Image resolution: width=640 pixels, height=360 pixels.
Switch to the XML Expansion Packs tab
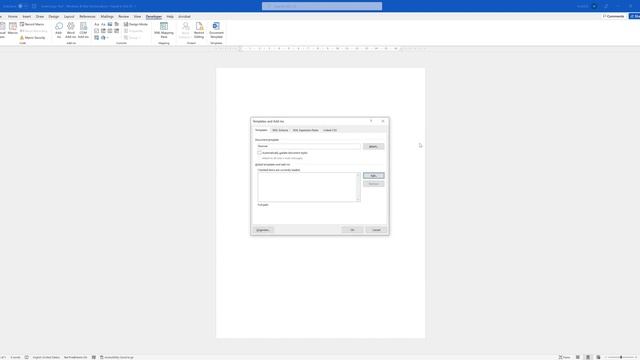point(305,130)
